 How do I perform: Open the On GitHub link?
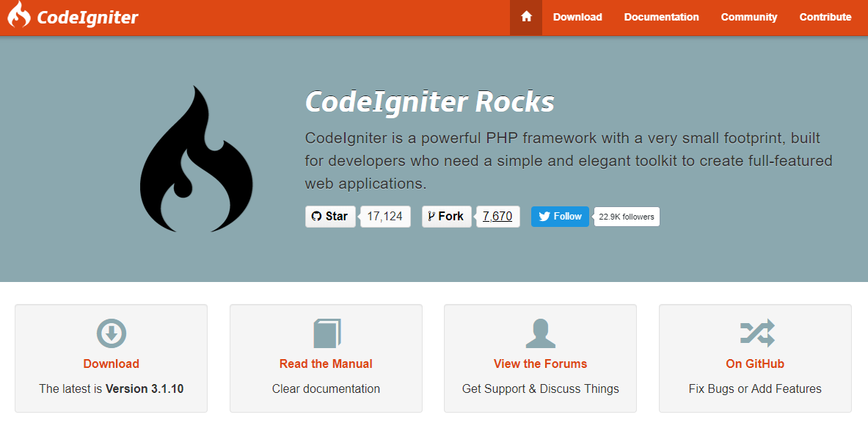click(x=755, y=364)
